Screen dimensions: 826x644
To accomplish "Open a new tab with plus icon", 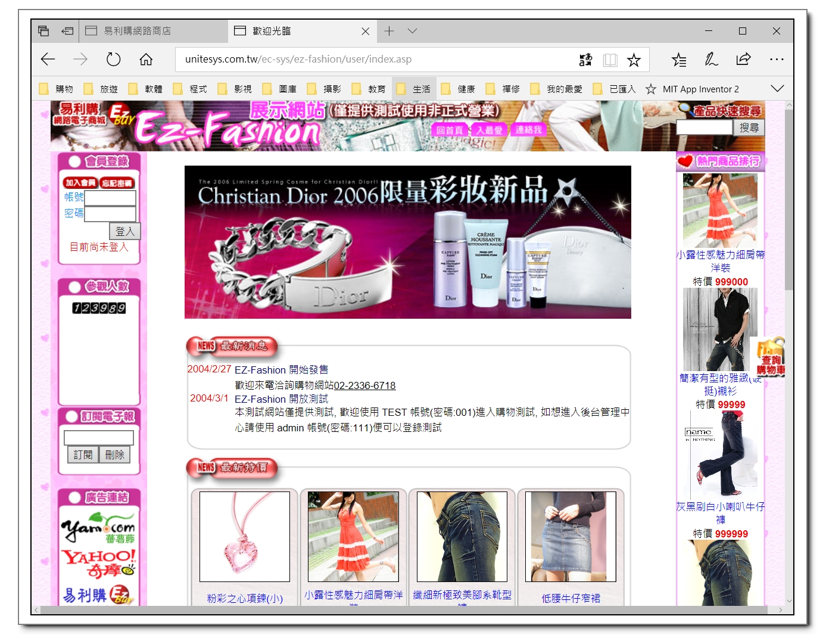I will pyautogui.click(x=389, y=31).
